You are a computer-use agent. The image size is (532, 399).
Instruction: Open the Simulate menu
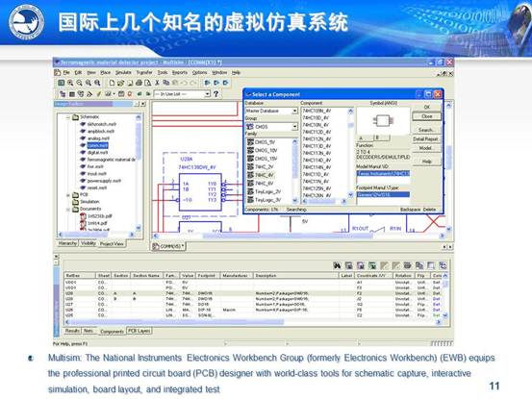tap(123, 72)
